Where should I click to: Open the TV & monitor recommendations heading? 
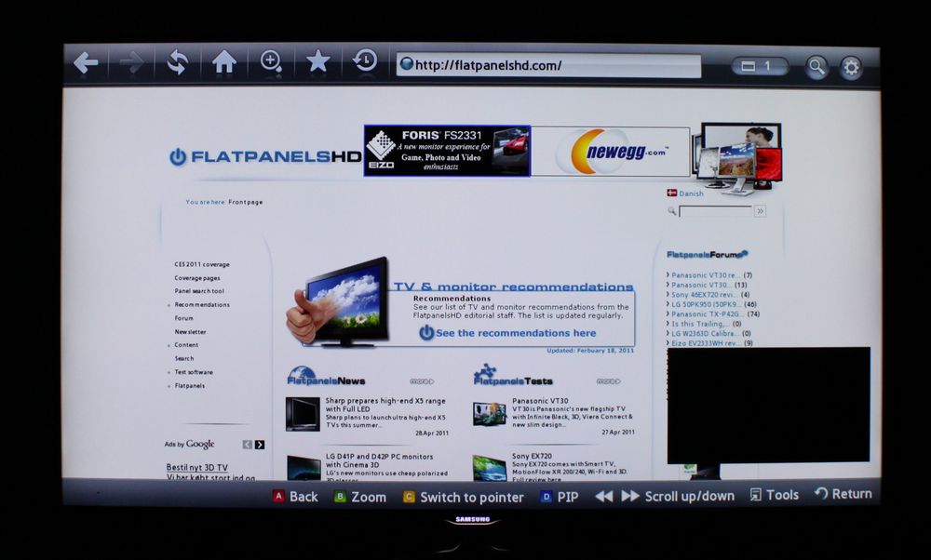pos(514,287)
